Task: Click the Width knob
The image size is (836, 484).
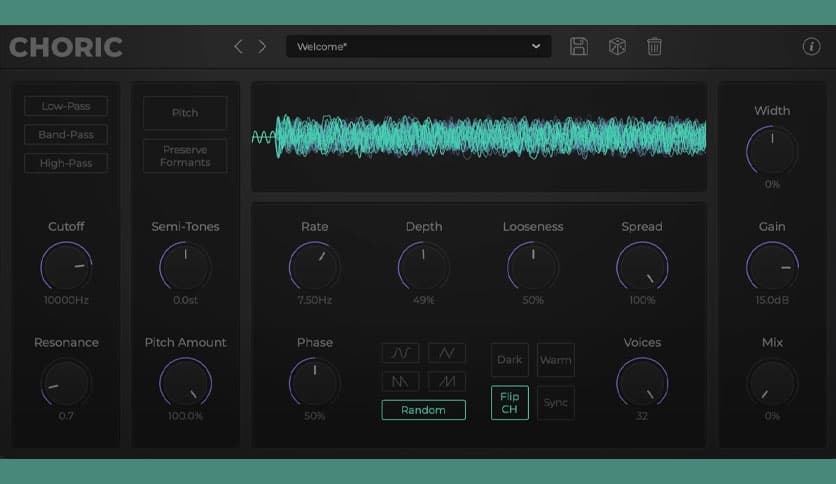Action: point(772,151)
